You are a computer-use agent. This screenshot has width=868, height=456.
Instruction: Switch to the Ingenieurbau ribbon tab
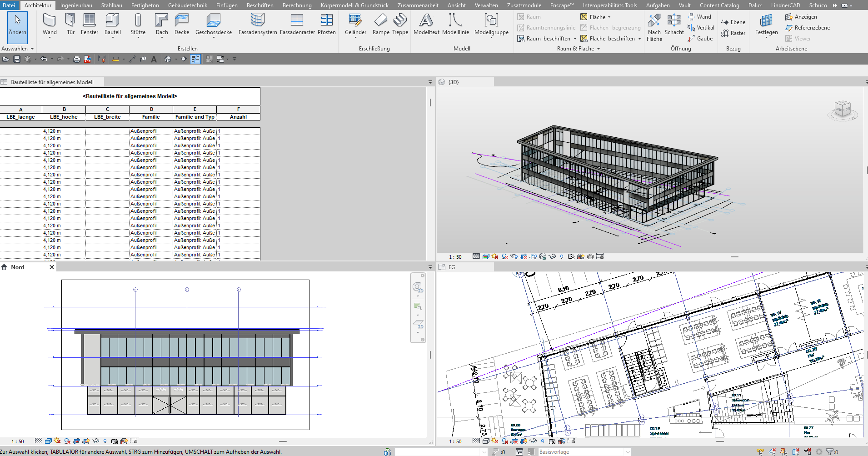[76, 5]
